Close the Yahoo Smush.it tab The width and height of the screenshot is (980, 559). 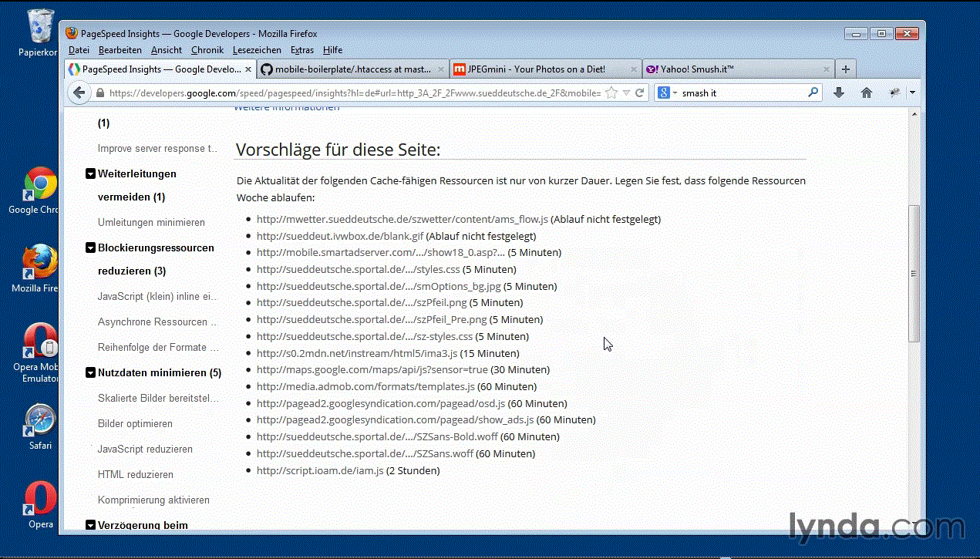click(x=827, y=69)
